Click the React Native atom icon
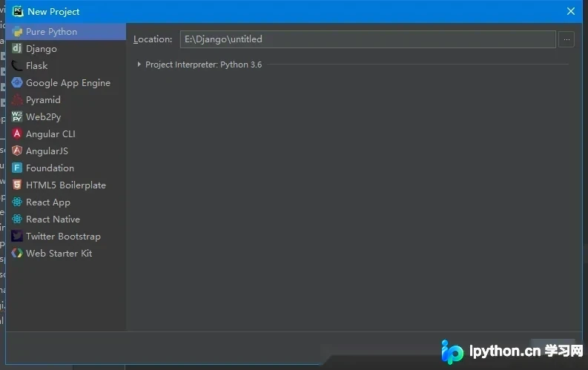The image size is (588, 370). 17,219
